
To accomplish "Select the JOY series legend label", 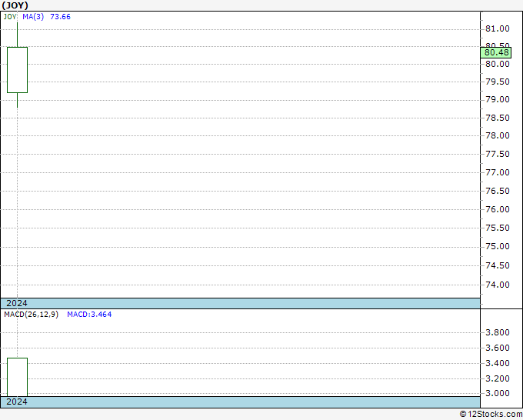I will click(x=10, y=17).
